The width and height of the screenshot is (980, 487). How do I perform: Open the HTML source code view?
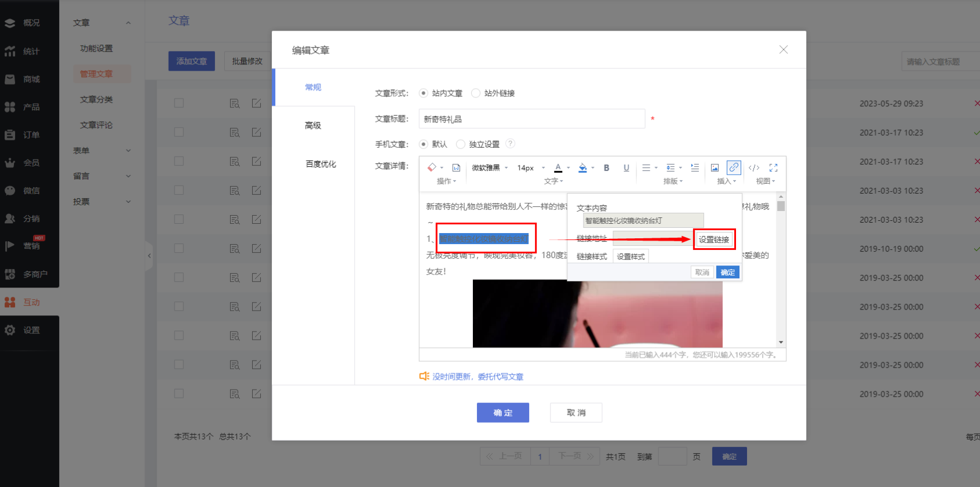click(753, 168)
